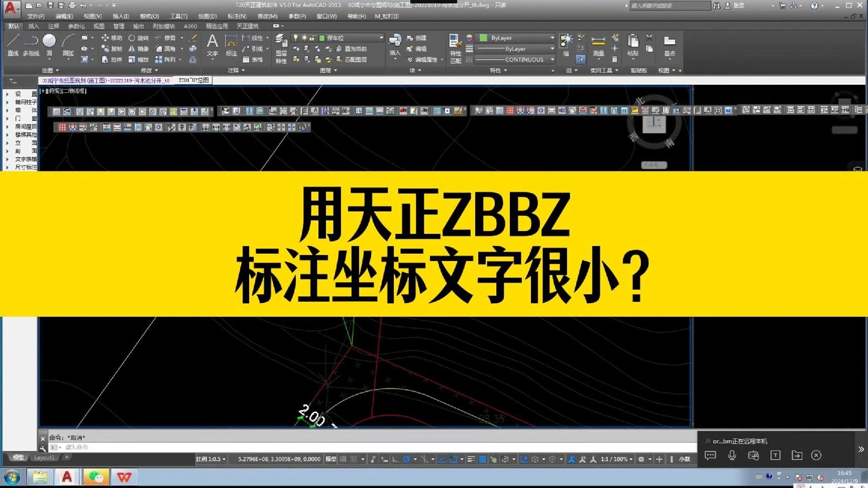Expand the 绘图 (Draw) panel
Image resolution: width=868 pixels, height=488 pixels.
point(50,70)
